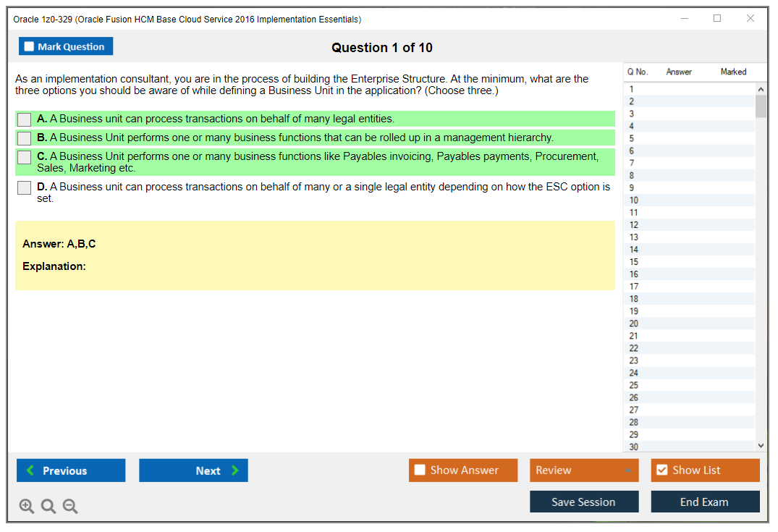Toggle the Mark Question checkbox
Viewport: 778px width, 532px height.
[x=29, y=46]
